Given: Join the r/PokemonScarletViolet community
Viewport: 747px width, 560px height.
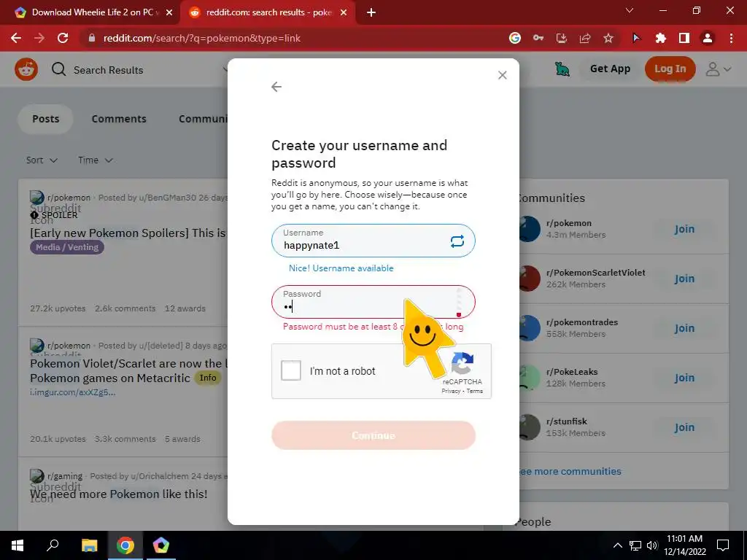Looking at the screenshot, I should tap(684, 279).
